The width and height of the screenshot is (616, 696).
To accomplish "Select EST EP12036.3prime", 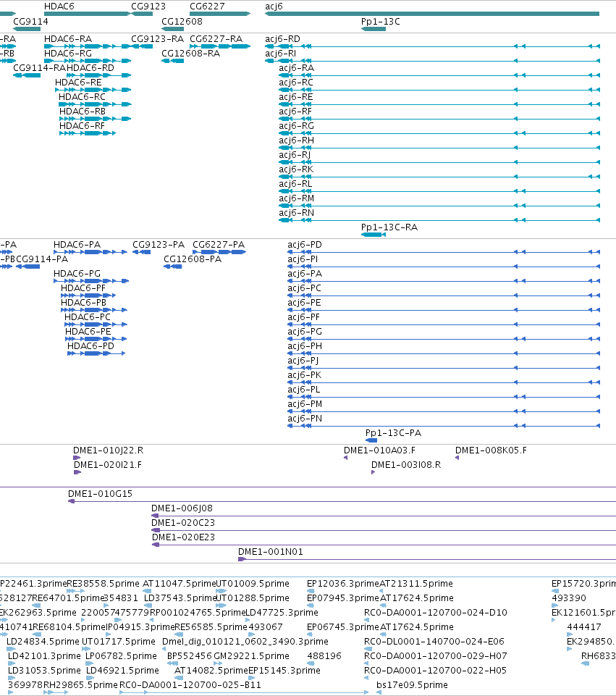I will click(x=343, y=583).
